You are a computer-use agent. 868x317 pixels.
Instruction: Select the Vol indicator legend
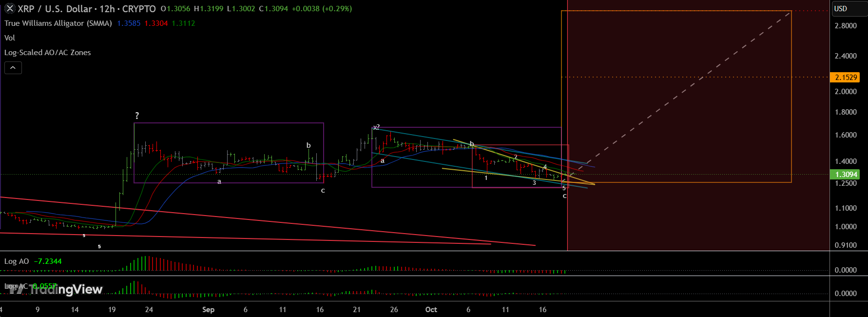click(x=10, y=38)
